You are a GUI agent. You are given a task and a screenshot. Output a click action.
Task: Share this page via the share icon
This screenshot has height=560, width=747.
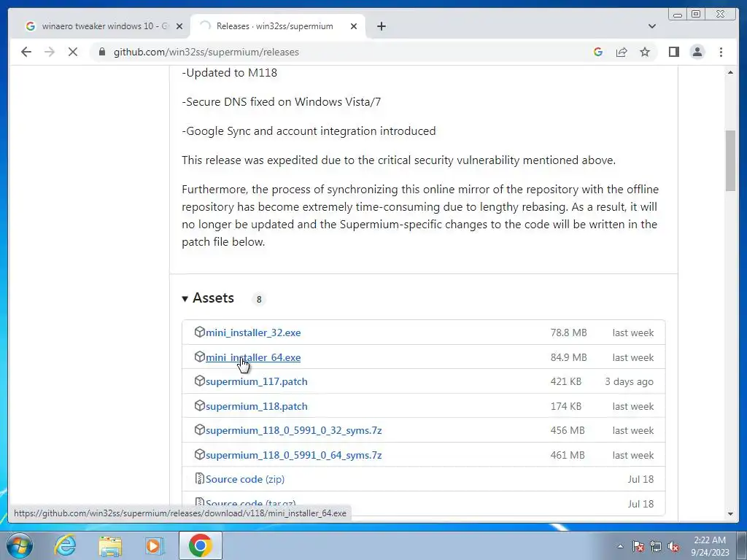622,52
